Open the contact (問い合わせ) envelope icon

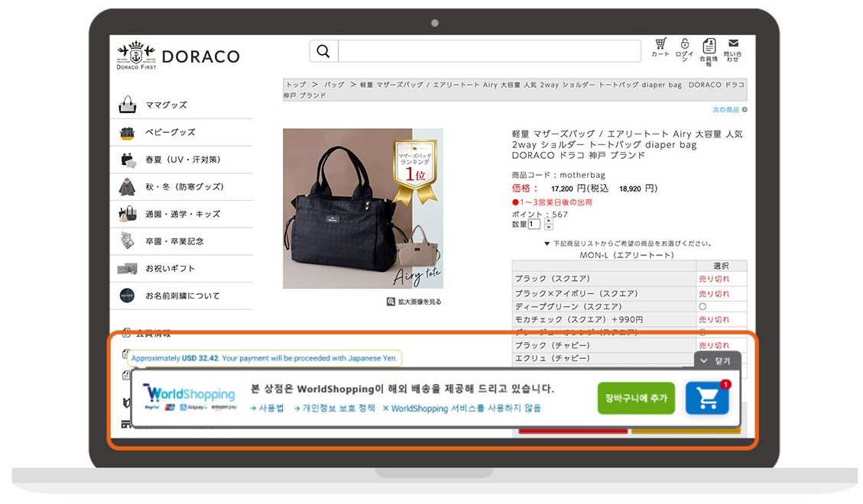click(732, 50)
